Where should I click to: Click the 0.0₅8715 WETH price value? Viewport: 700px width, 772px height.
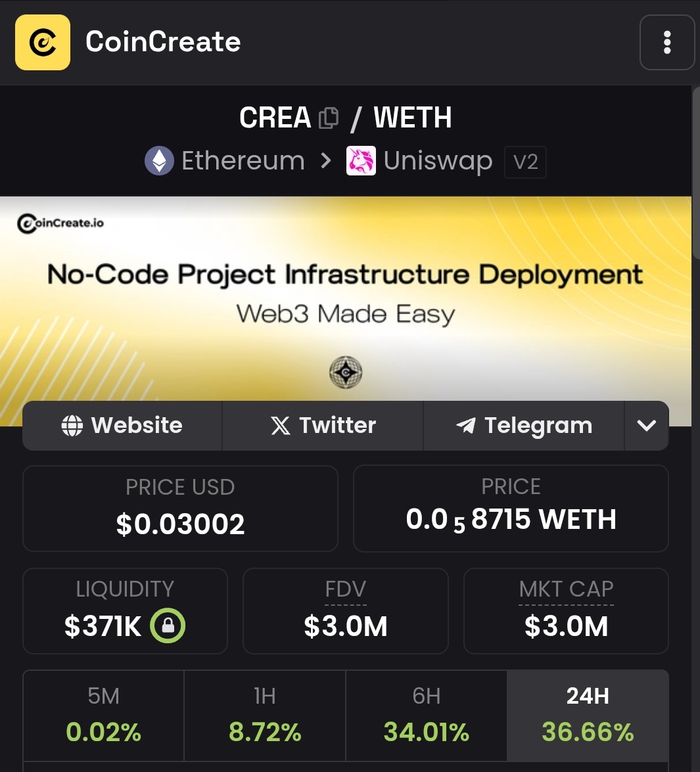click(511, 520)
